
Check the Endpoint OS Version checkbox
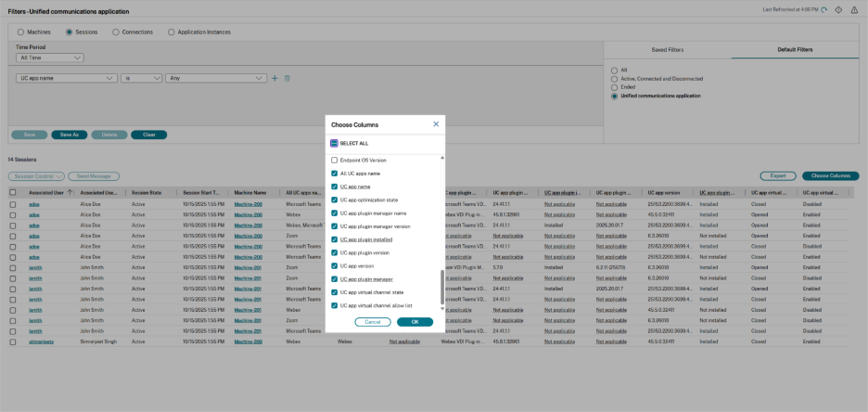(x=335, y=161)
